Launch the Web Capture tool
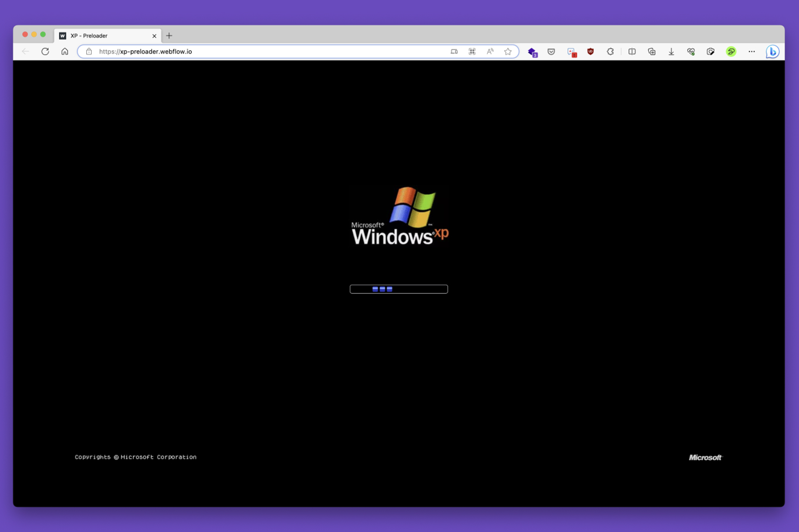Viewport: 799px width, 532px height. pyautogui.click(x=711, y=51)
